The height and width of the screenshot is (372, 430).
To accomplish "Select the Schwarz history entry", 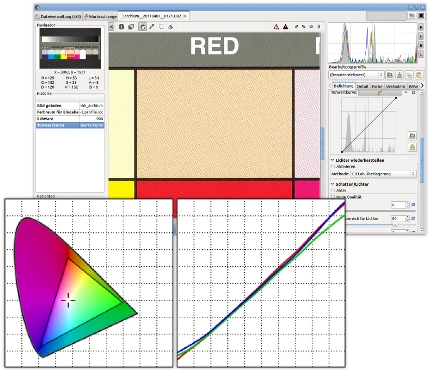I will click(x=70, y=119).
